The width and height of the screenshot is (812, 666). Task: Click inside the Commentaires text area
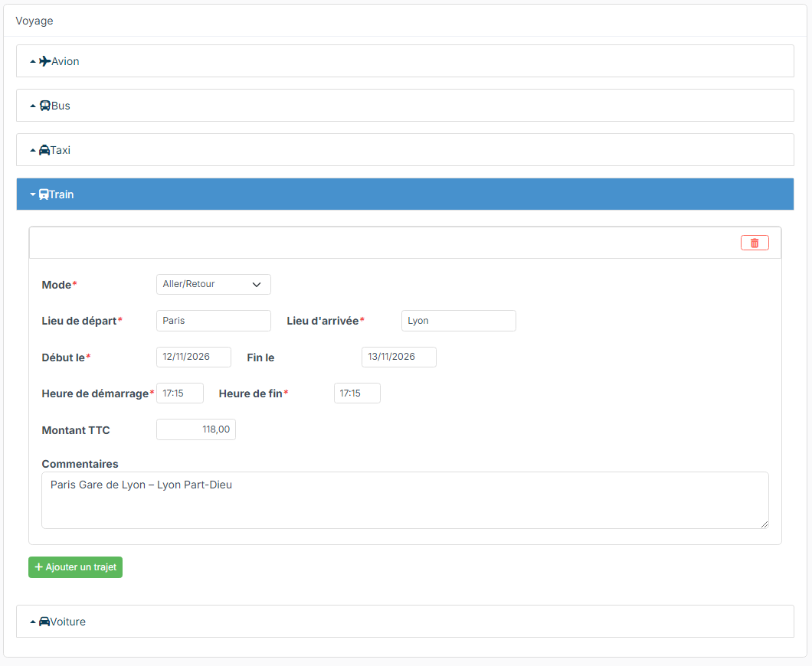(405, 501)
